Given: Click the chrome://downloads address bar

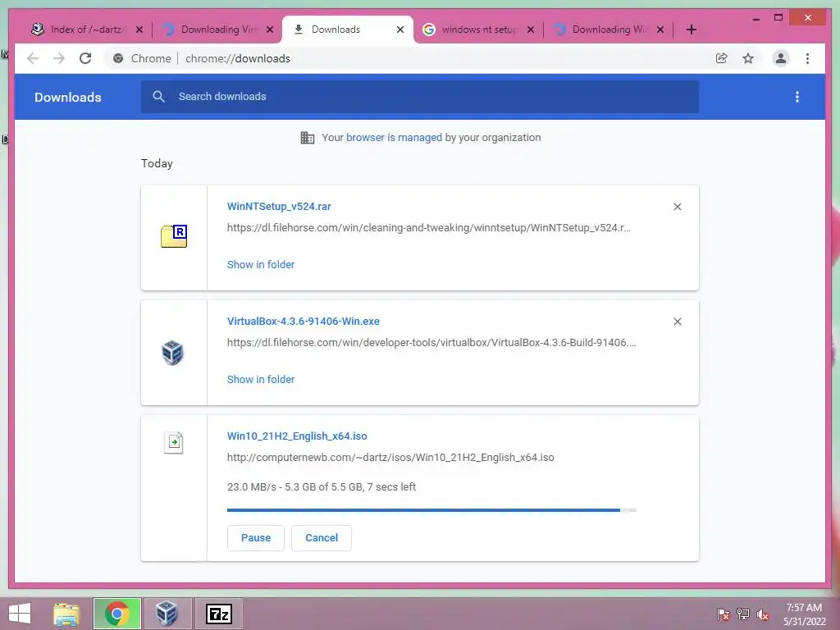Looking at the screenshot, I should tap(410, 58).
